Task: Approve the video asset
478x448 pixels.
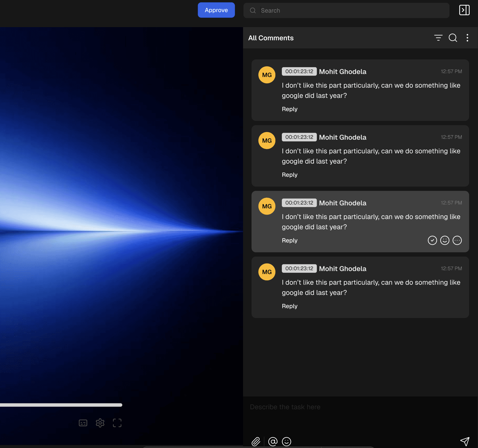Action: (x=216, y=10)
